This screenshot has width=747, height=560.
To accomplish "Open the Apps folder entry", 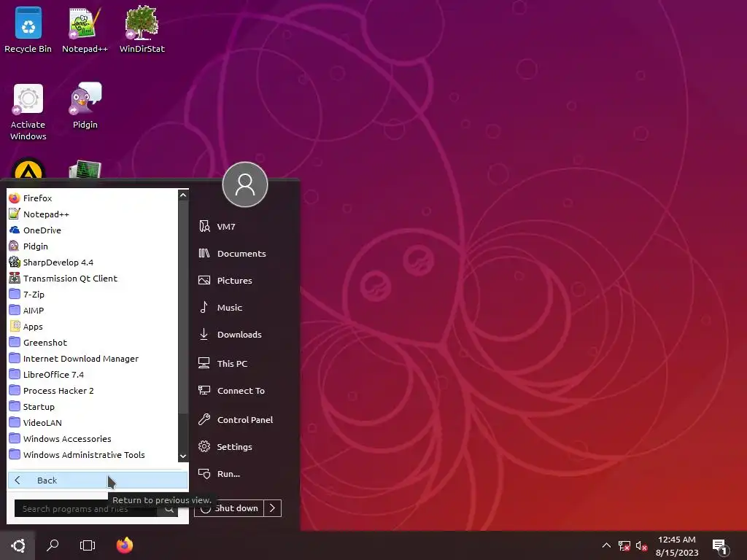I will click(93, 327).
